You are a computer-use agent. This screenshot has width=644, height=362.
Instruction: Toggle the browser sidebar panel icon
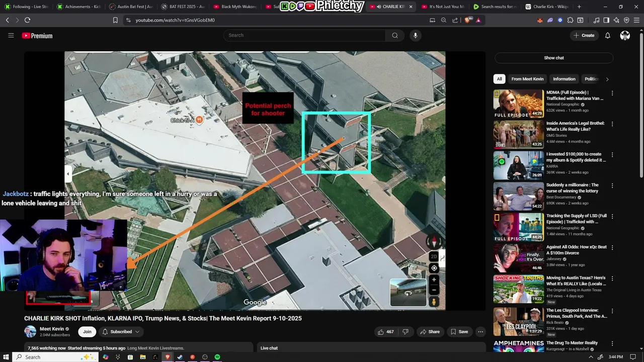tap(606, 20)
